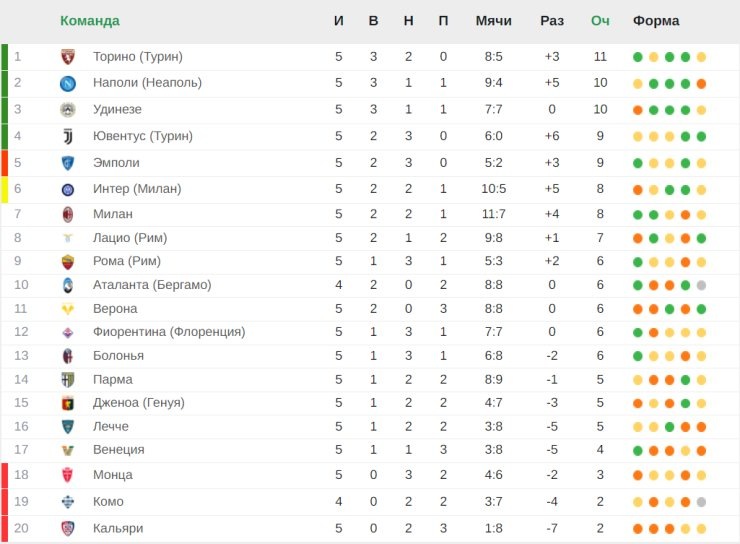Sort by Раз goal difference header
This screenshot has height=544, width=740.
(x=552, y=21)
